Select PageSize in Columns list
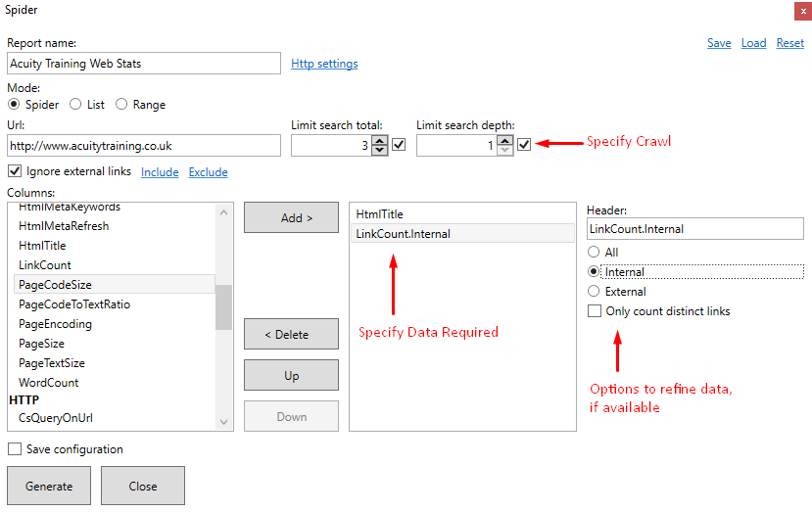This screenshot has height=513, width=812. point(115,344)
